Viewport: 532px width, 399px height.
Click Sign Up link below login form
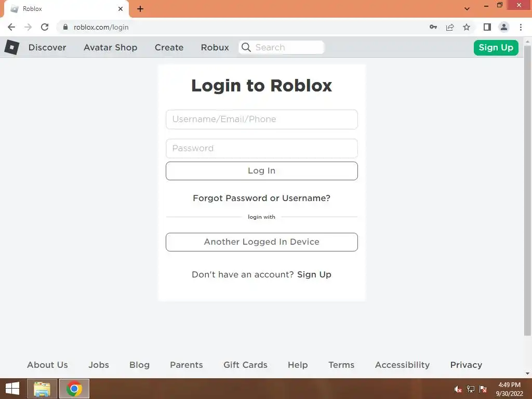314,274
